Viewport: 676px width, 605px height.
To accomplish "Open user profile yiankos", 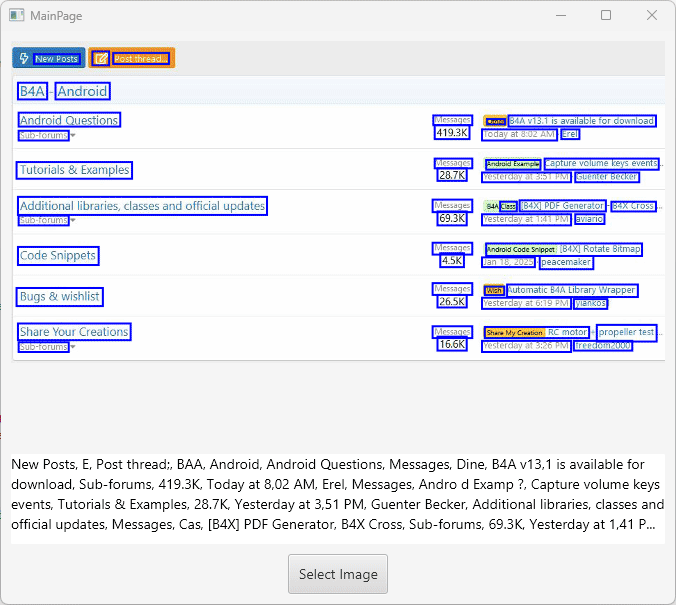I will pos(590,304).
